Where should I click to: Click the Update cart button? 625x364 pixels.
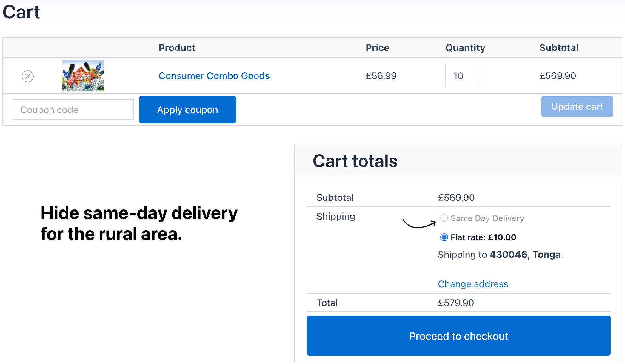pyautogui.click(x=577, y=107)
